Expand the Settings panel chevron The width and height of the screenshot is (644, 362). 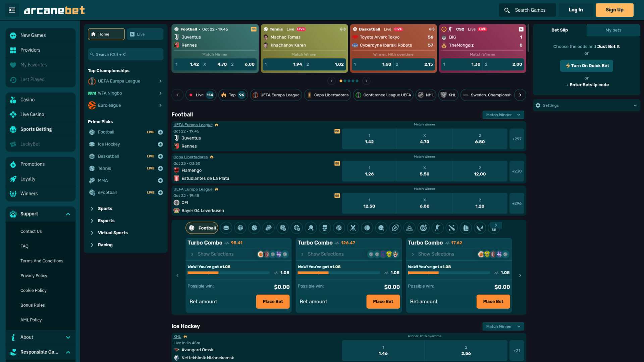click(635, 105)
